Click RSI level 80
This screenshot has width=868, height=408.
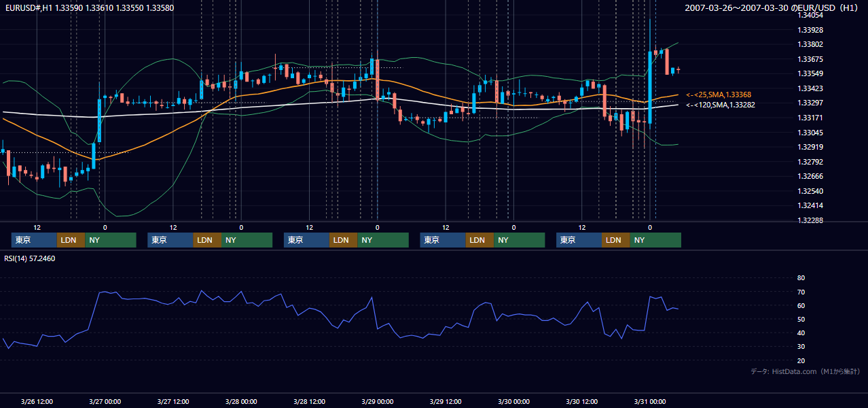pos(801,278)
